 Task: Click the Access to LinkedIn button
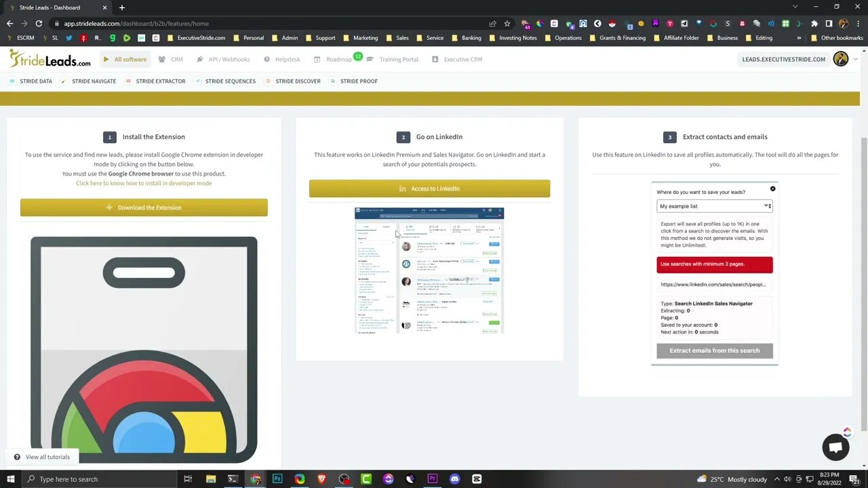429,188
